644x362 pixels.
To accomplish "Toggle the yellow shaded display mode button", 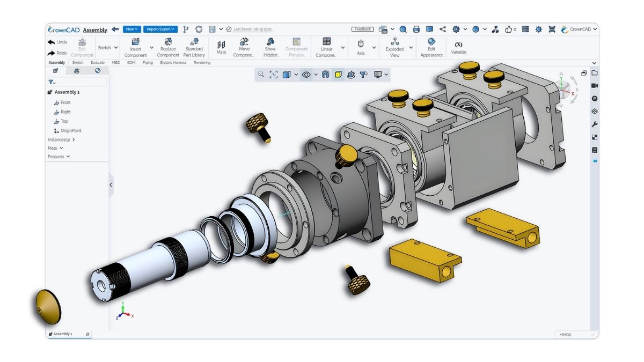I will pyautogui.click(x=338, y=75).
